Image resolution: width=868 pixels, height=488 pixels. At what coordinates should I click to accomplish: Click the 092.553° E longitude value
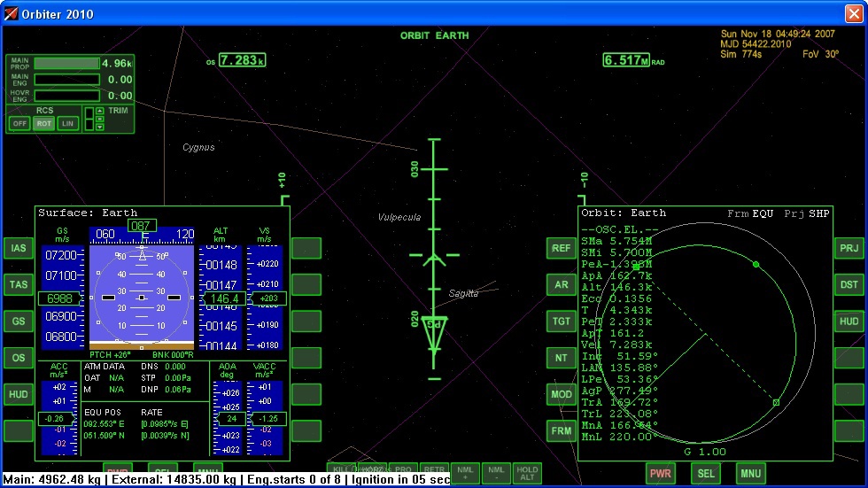click(x=105, y=424)
